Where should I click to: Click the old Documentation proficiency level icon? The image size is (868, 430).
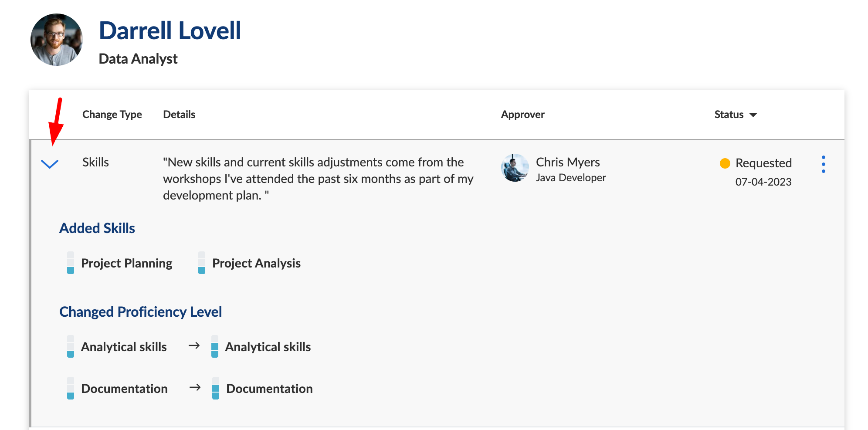pyautogui.click(x=71, y=388)
